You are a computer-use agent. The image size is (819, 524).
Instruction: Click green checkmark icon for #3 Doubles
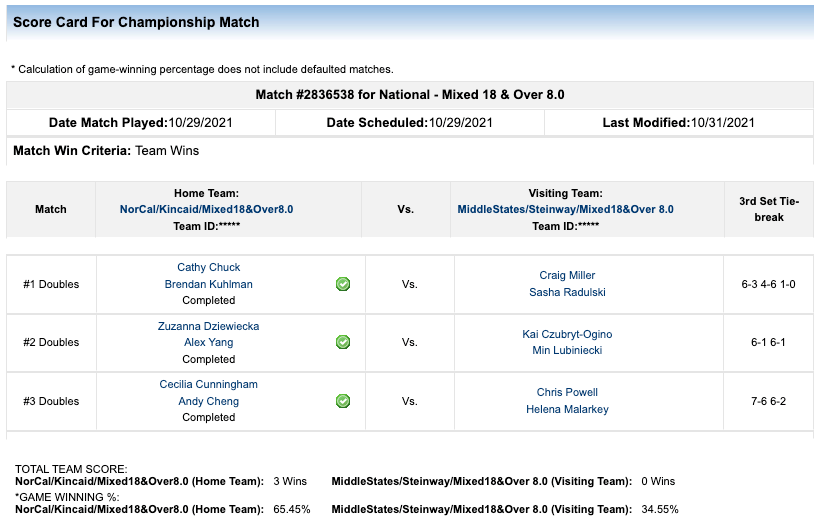(343, 401)
